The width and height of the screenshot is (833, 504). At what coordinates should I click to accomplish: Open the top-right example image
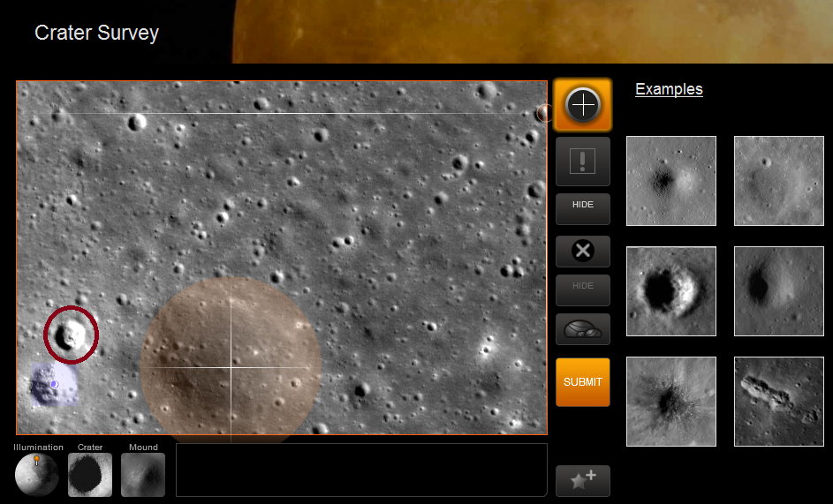(x=778, y=181)
